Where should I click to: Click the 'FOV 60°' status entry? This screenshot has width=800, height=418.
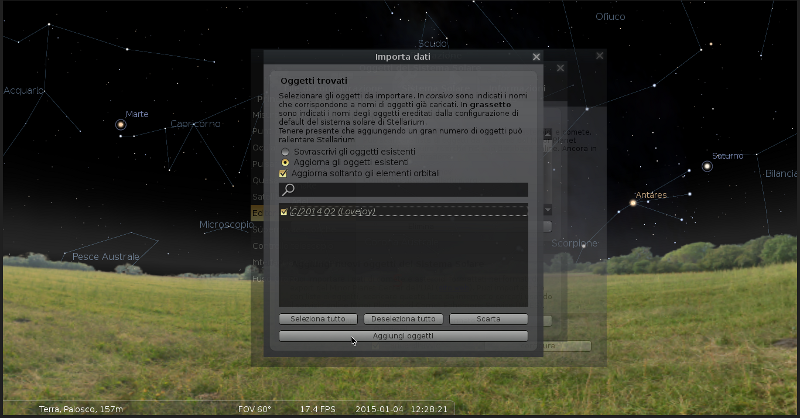point(255,409)
